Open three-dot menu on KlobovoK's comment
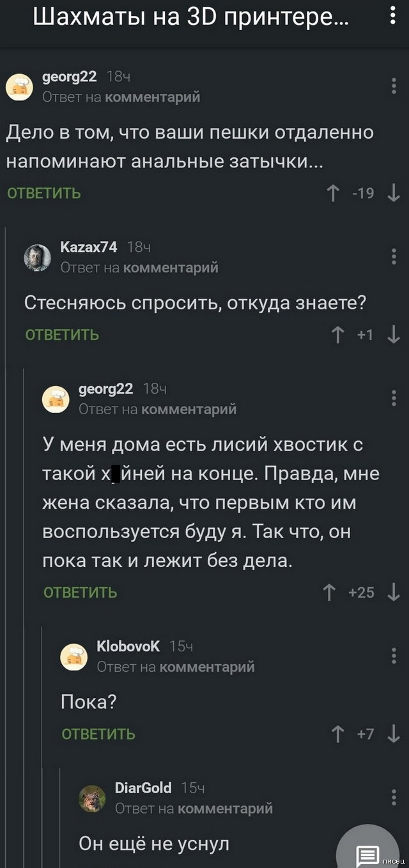The height and width of the screenshot is (868, 409). pyautogui.click(x=394, y=656)
